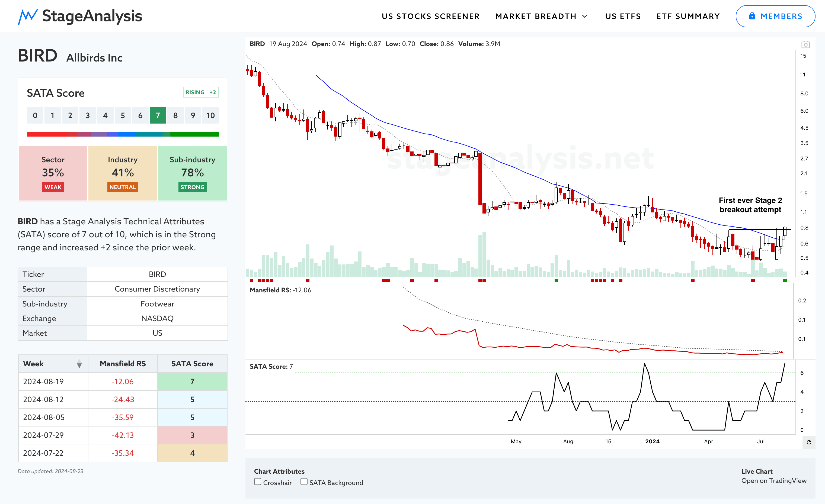Click the SATA score 3 cell
The width and height of the screenshot is (825, 504).
(192, 435)
